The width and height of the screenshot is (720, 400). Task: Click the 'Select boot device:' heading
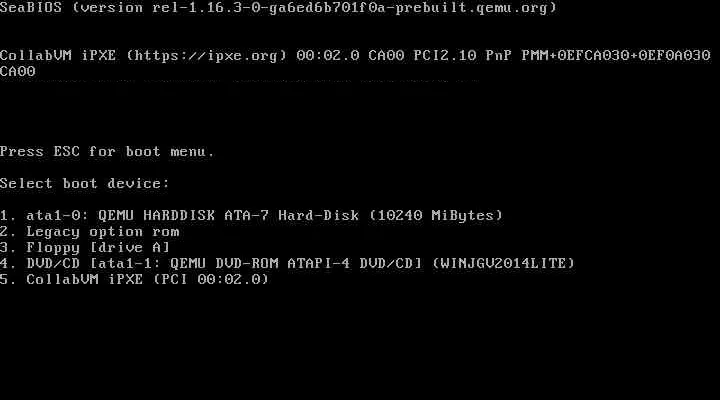[x=84, y=184]
